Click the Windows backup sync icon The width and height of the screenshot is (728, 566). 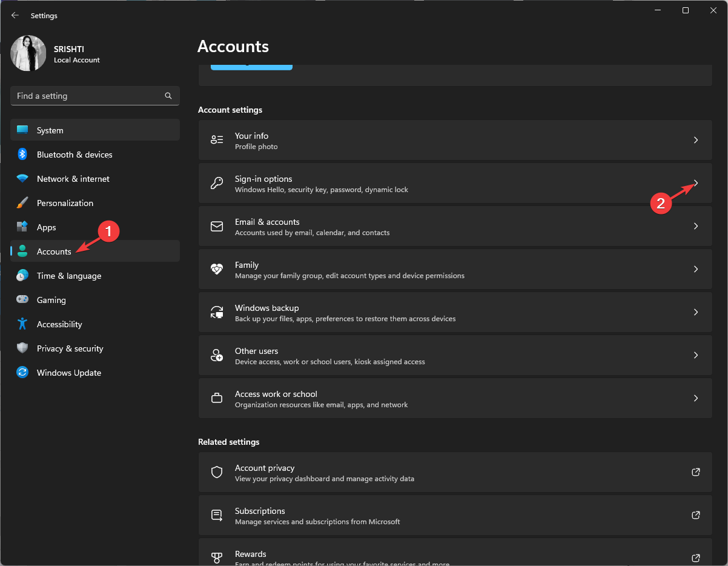click(217, 312)
